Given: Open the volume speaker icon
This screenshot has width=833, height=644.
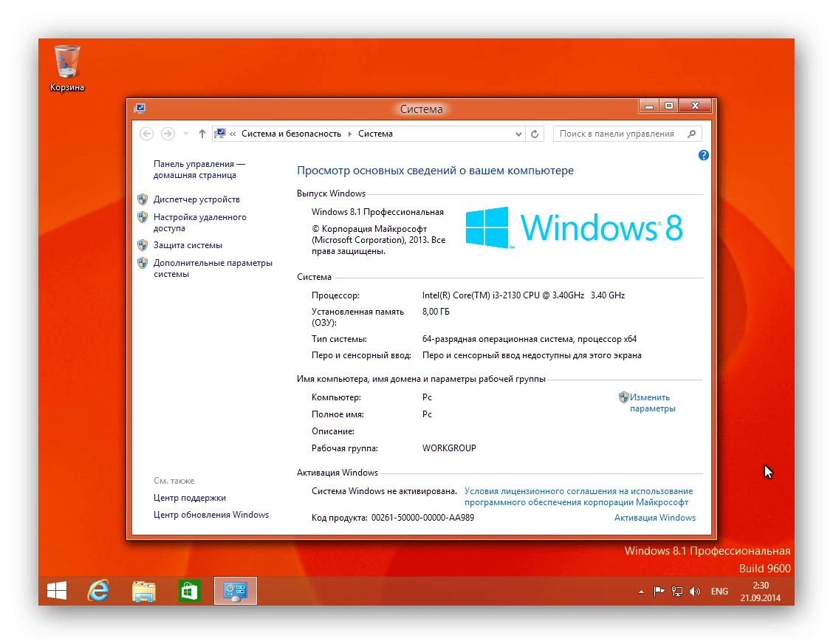Looking at the screenshot, I should (694, 592).
